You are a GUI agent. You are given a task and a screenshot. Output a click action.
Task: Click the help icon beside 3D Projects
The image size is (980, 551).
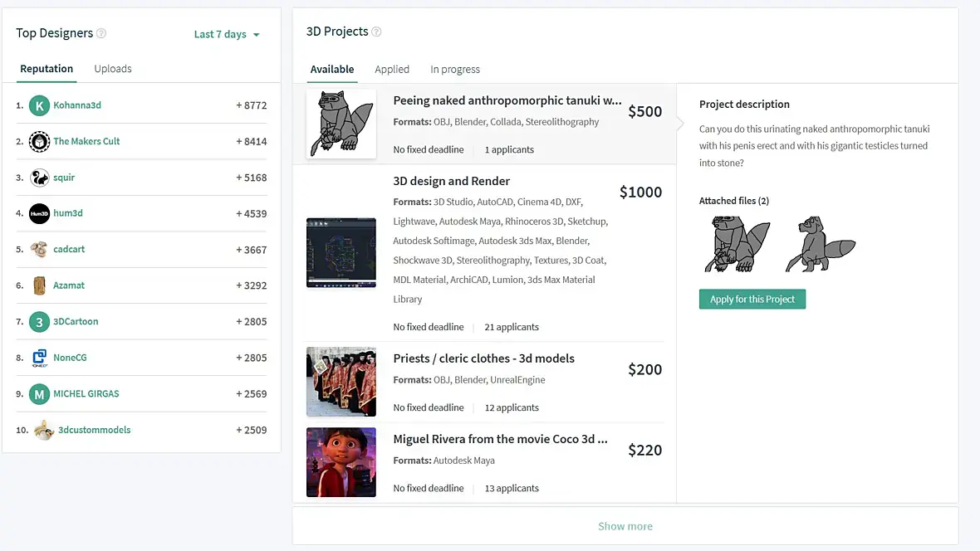pyautogui.click(x=376, y=32)
